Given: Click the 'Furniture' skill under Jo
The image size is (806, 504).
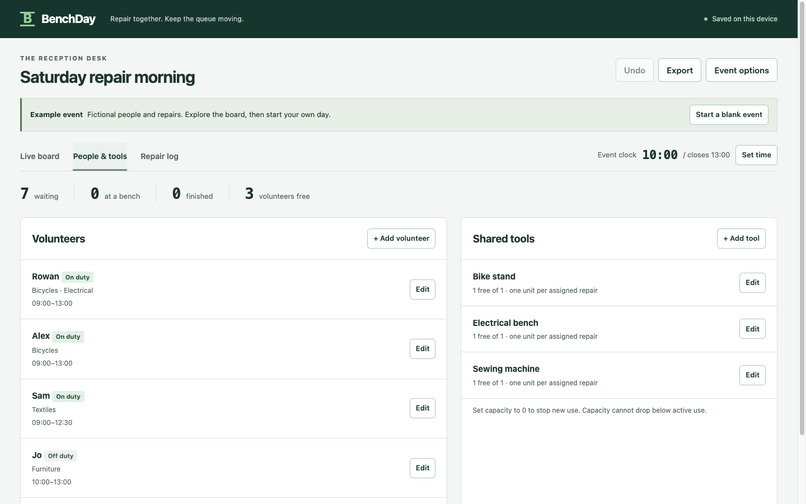Looking at the screenshot, I should [x=46, y=469].
